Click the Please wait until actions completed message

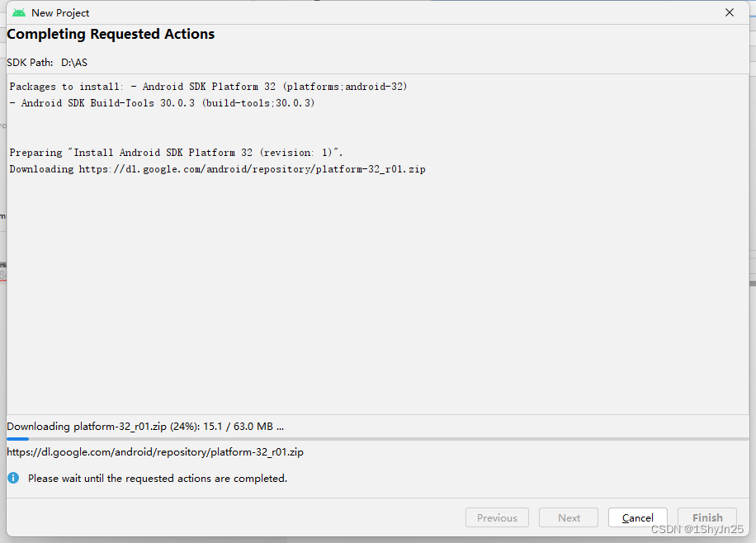point(161,478)
